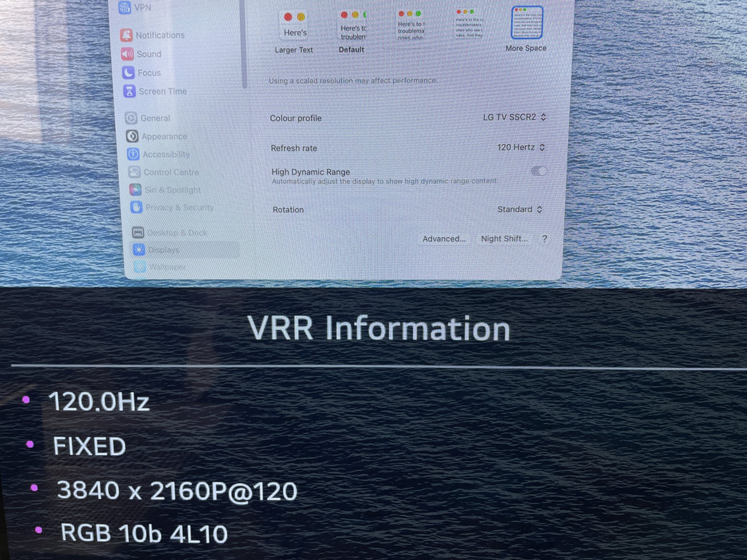Select the Focus moon icon
Viewport: 747px width, 560px height.
point(128,72)
